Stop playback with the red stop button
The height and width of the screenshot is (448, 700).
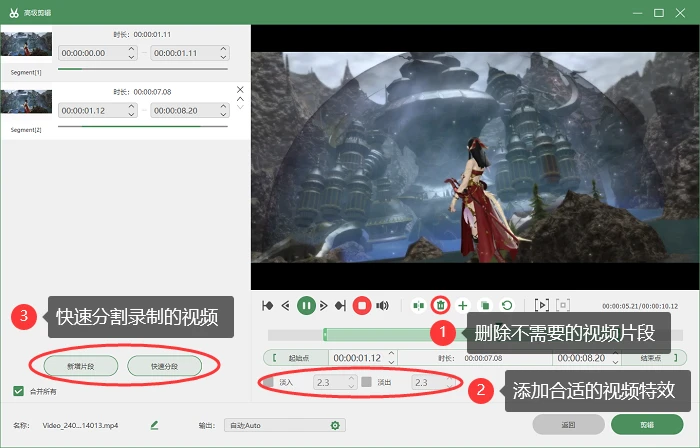point(362,306)
